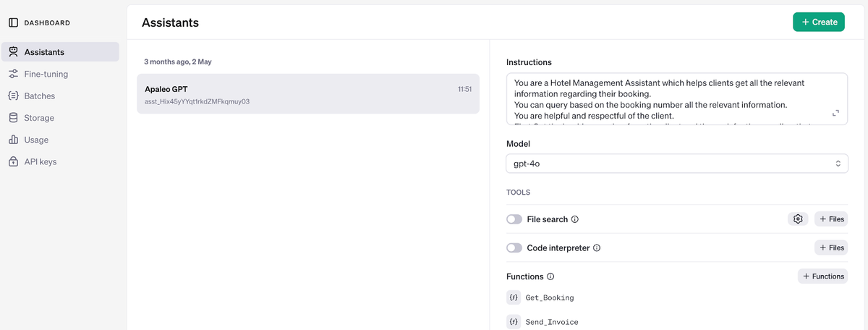868x330 pixels.
Task: Click inside the Instructions text area
Action: [677, 99]
